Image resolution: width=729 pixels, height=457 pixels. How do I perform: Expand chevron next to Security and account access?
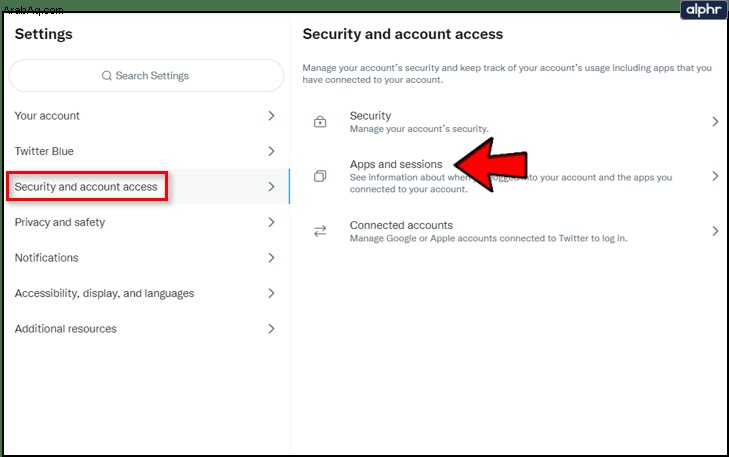(x=272, y=186)
